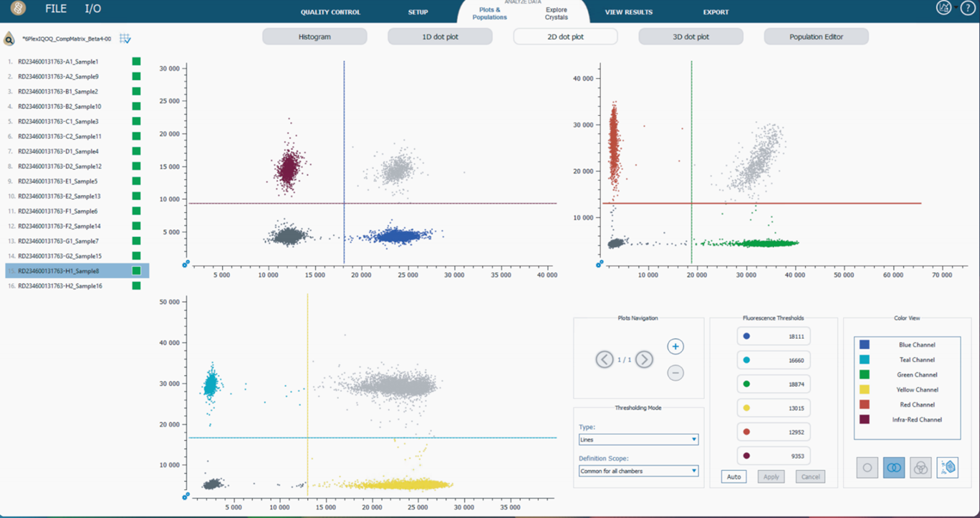Screen dimensions: 980x518
Task: Go to previous plots page arrow
Action: 604,360
